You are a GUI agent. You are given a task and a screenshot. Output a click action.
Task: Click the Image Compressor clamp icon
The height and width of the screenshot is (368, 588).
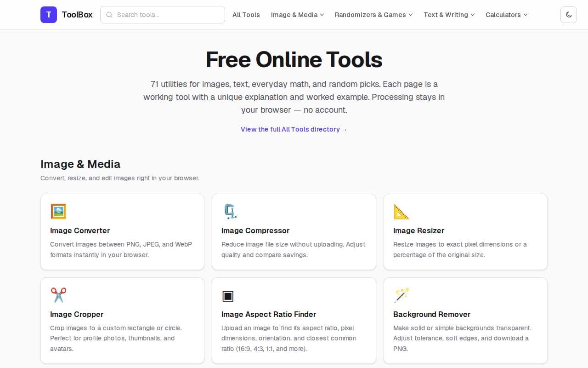230,211
